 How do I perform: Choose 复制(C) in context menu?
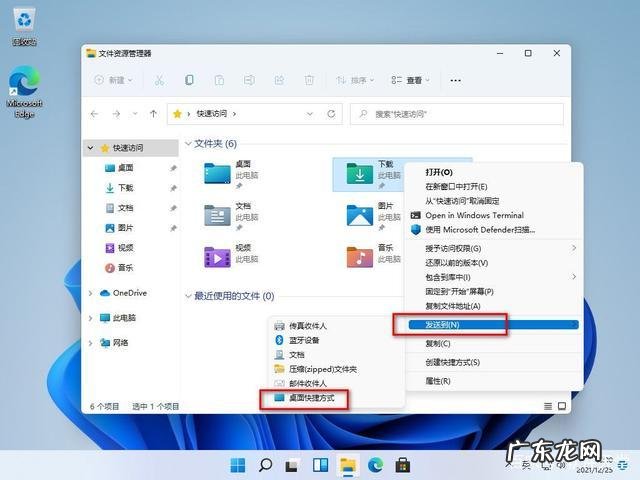[x=493, y=344]
